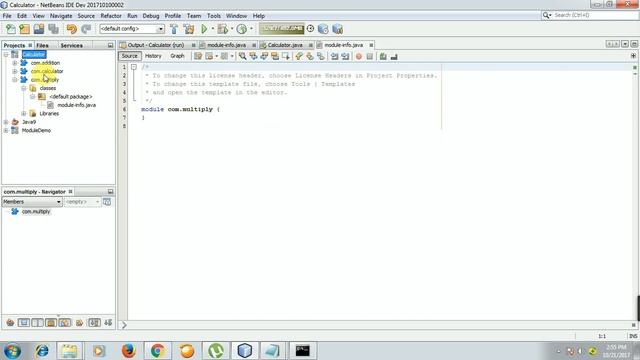Click the Source view button
This screenshot has width=640, height=360.
pos(129,56)
